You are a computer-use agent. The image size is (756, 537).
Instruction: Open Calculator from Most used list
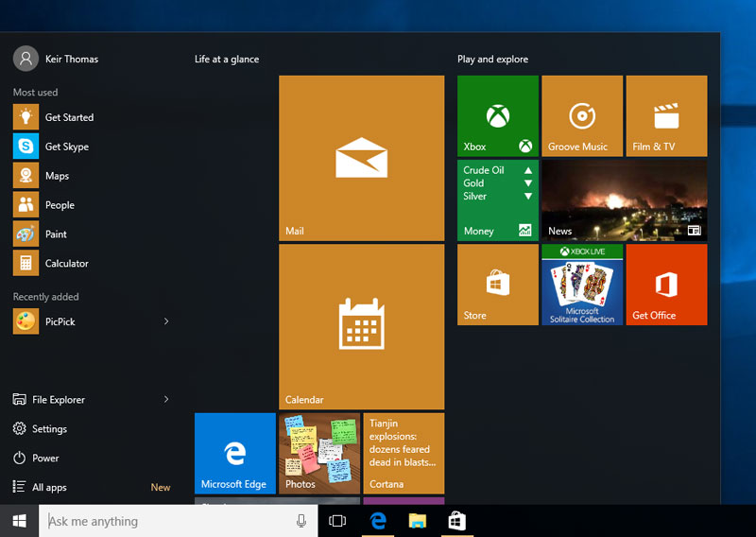92,264
